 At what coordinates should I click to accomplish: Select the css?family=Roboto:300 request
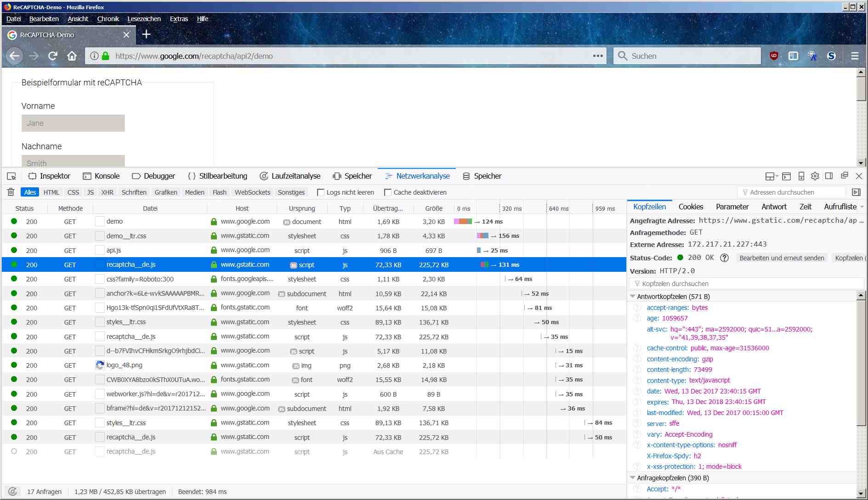(314, 279)
